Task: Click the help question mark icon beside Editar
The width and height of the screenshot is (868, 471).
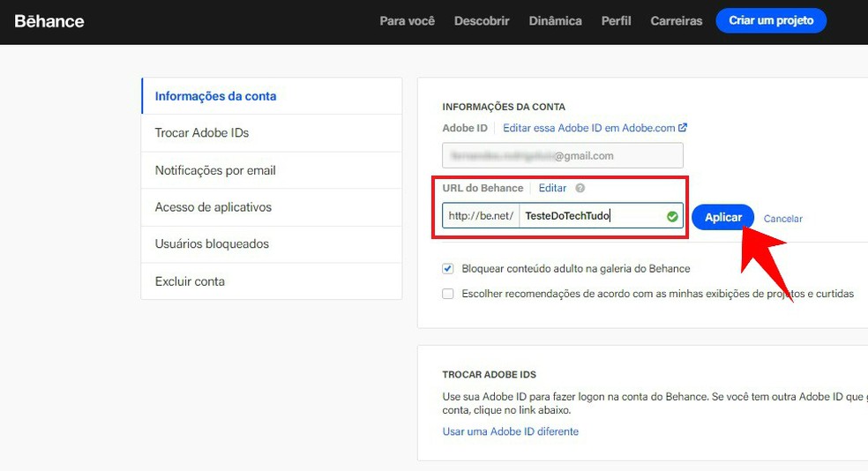Action: point(580,188)
